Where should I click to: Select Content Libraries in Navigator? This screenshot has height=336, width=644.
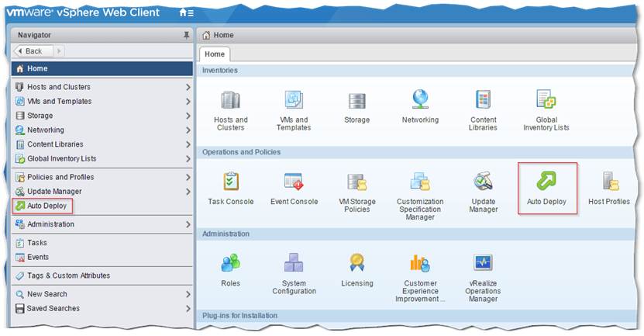coord(102,144)
